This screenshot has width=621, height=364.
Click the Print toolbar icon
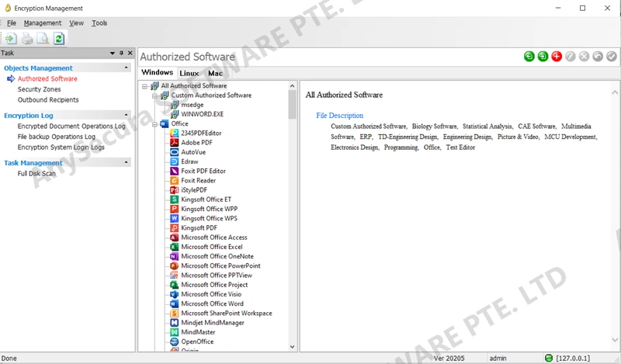[x=27, y=39]
